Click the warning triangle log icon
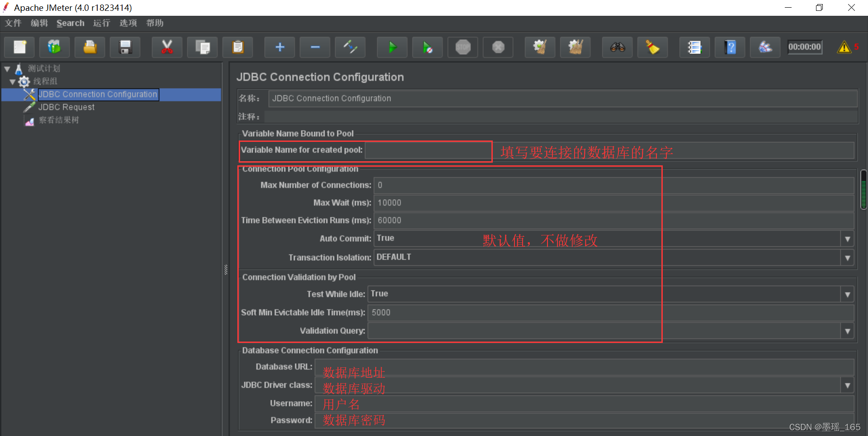Screen dimensions: 868x436 coord(844,47)
